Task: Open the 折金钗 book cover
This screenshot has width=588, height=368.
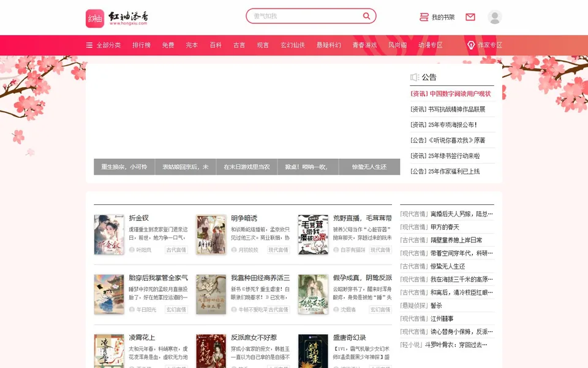Action: (x=109, y=235)
